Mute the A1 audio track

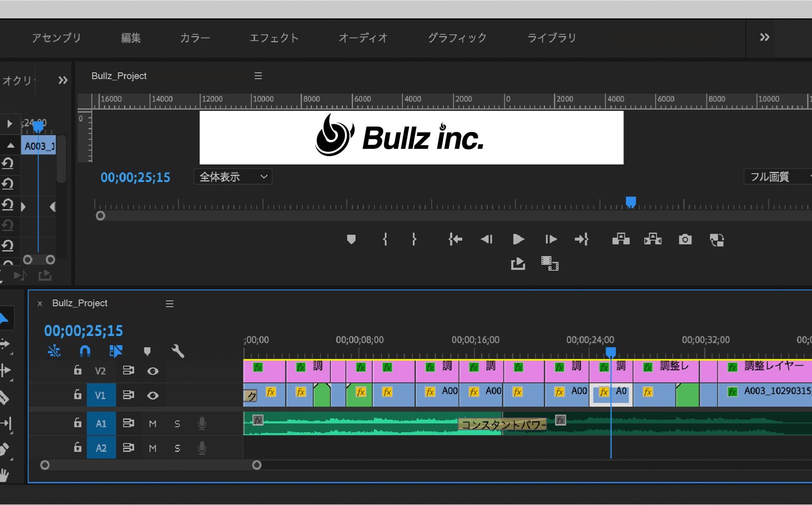pyautogui.click(x=153, y=424)
